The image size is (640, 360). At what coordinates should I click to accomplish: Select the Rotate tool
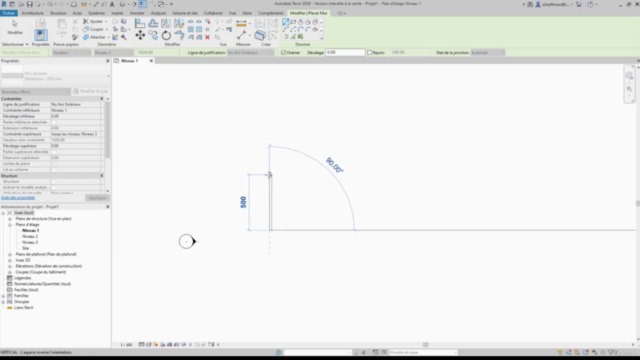(166, 36)
